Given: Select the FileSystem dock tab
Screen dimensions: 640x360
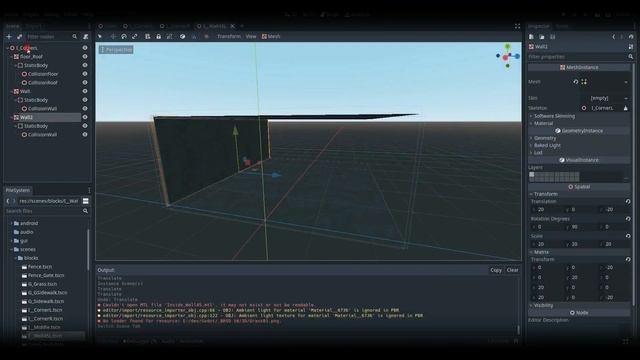Looking at the screenshot, I should point(18,190).
